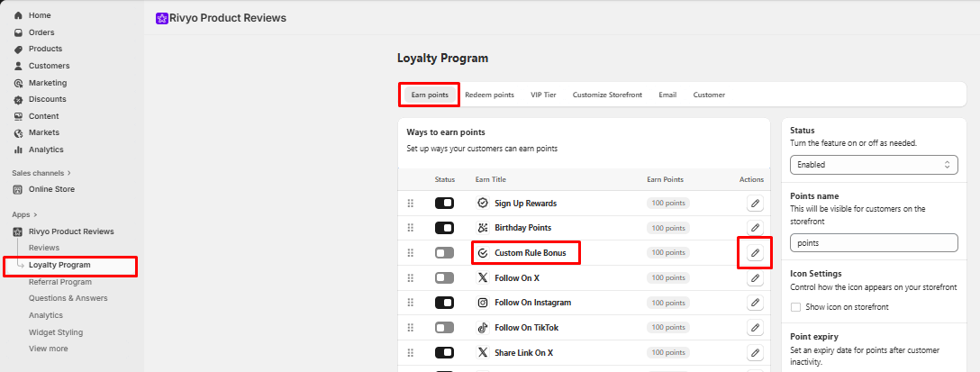Disable the Sign Up Rewards toggle
The width and height of the screenshot is (980, 372).
click(x=444, y=204)
